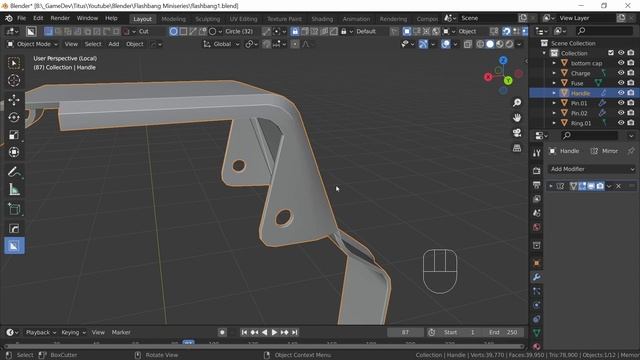The height and width of the screenshot is (360, 640).
Task: Toggle Handle viewport visibility eye
Action: (621, 93)
